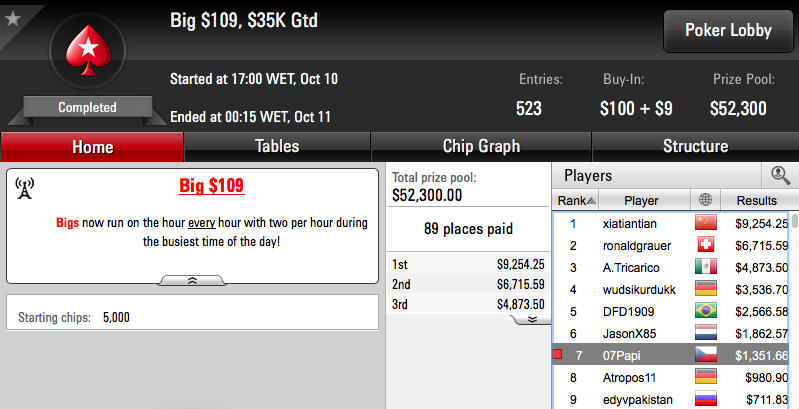Screen dimensions: 799x409
Task: Open player search magnifier icon
Action: (x=780, y=175)
